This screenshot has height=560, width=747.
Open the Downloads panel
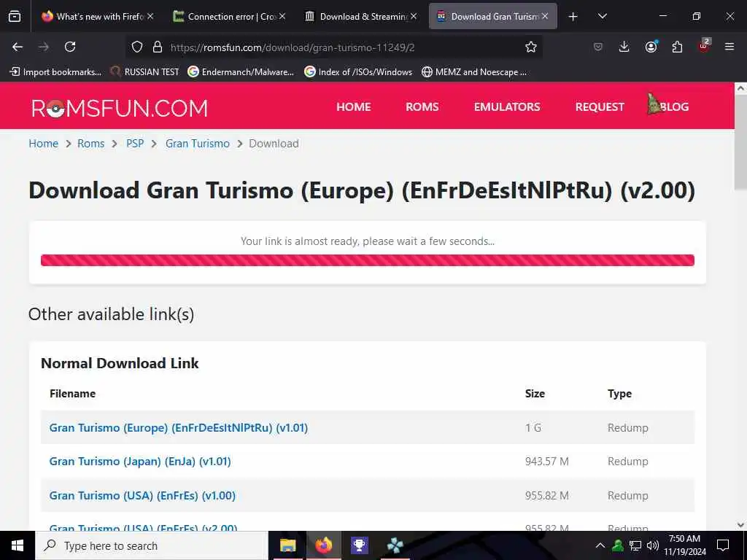click(624, 47)
